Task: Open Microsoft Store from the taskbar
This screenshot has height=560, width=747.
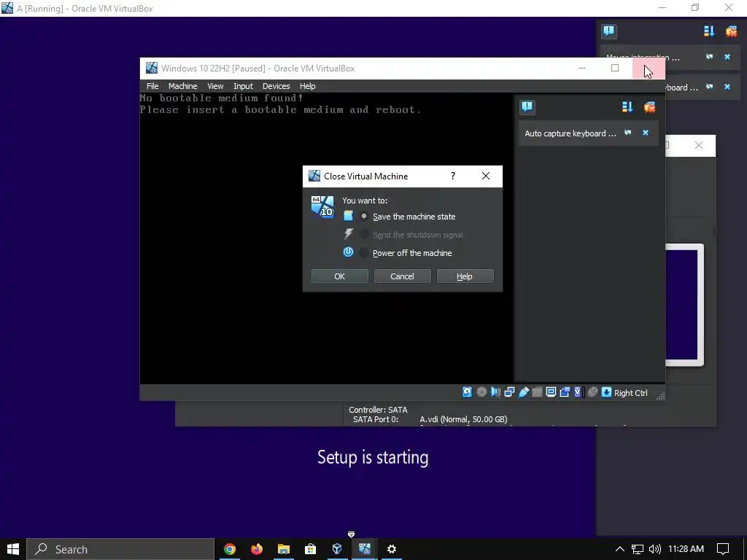Action: (311, 549)
